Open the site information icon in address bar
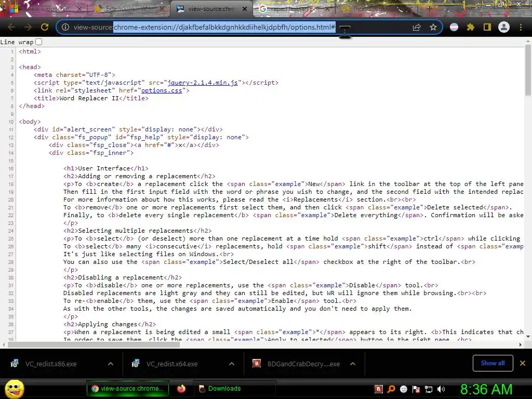Image resolution: width=532 pixels, height=399 pixels. [x=65, y=27]
